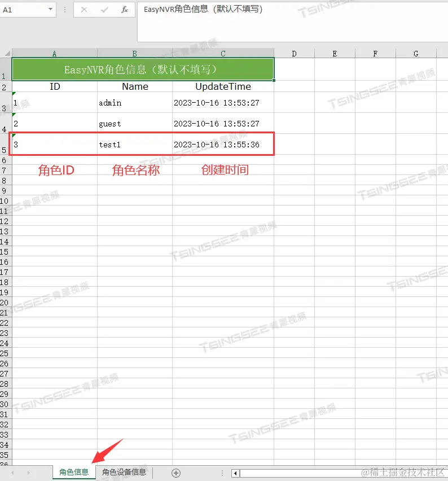Select the merged title cell EasyNVR角色信息
The image size is (448, 481).
point(143,69)
